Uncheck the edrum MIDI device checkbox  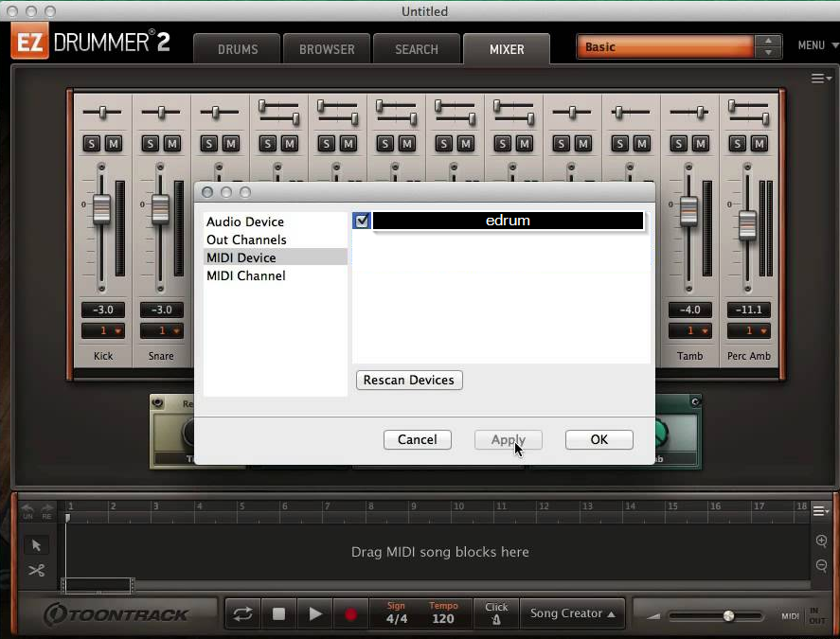(x=362, y=221)
